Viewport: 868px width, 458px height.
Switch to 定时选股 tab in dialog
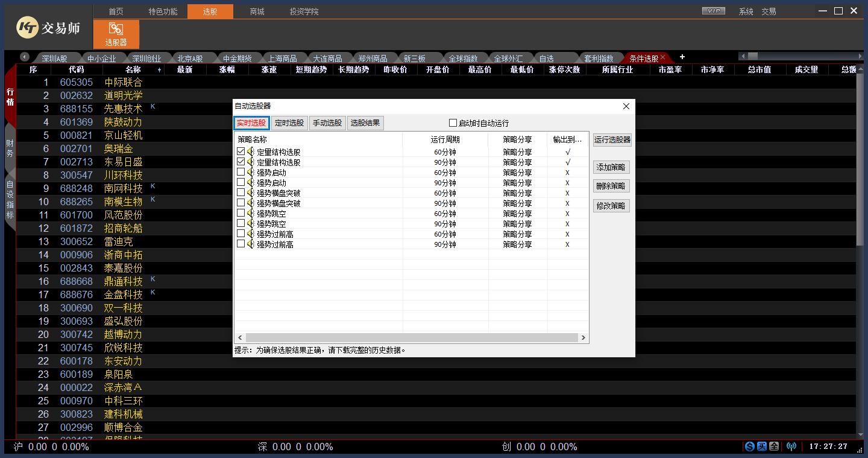coord(289,123)
